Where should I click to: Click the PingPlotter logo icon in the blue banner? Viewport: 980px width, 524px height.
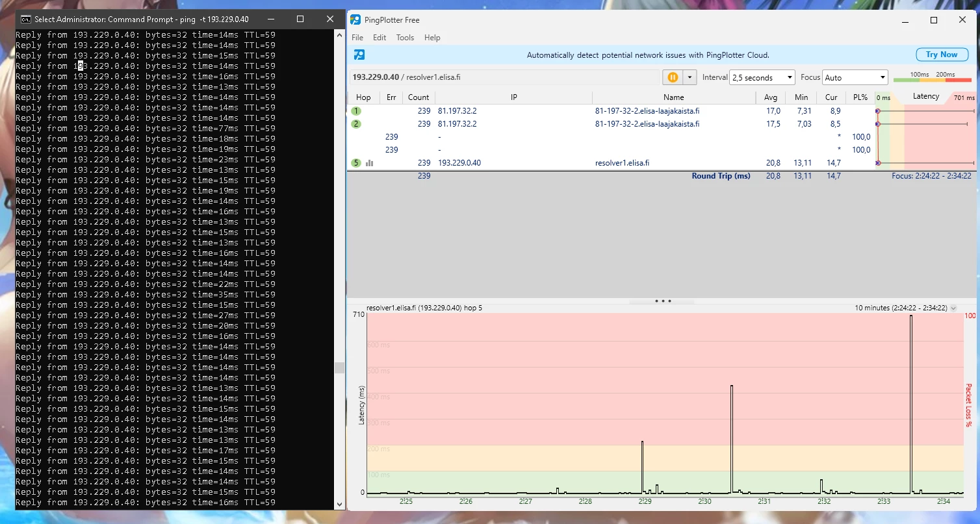click(x=359, y=55)
